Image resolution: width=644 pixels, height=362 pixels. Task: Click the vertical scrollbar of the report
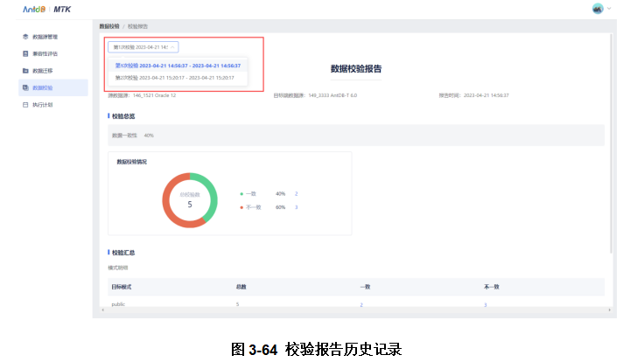611,143
